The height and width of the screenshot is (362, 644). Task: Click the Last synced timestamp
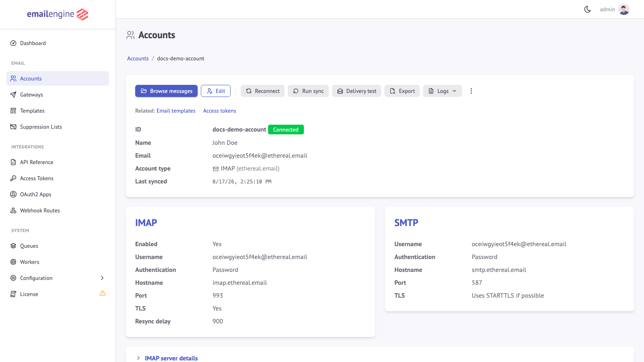point(242,181)
